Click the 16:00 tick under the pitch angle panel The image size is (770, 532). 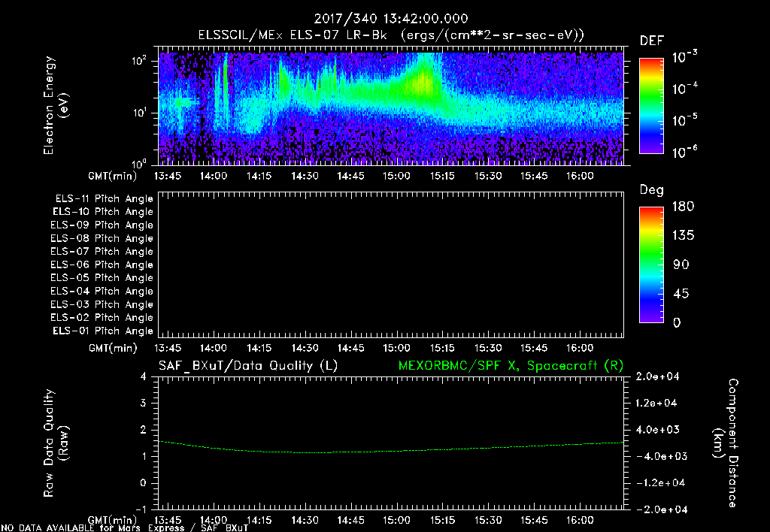pos(581,349)
